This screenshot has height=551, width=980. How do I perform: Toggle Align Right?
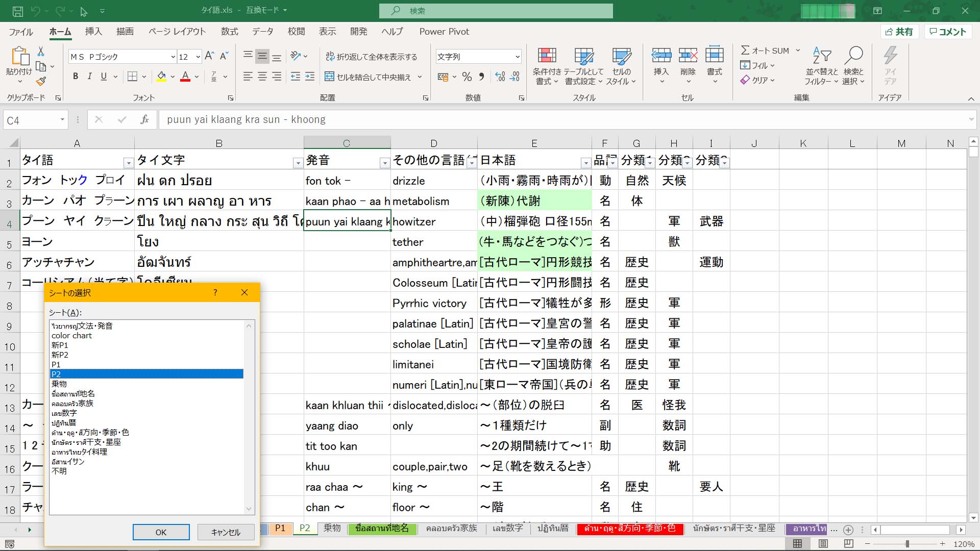pyautogui.click(x=277, y=77)
